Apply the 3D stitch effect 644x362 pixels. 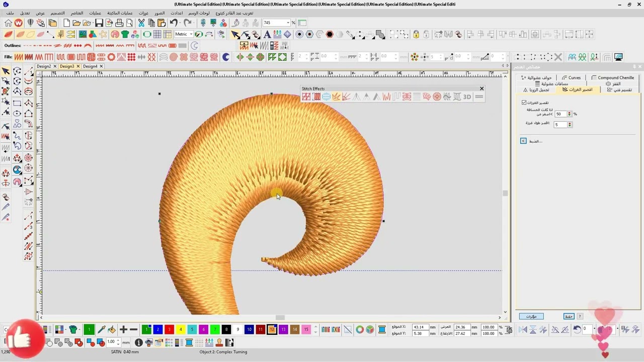(467, 97)
